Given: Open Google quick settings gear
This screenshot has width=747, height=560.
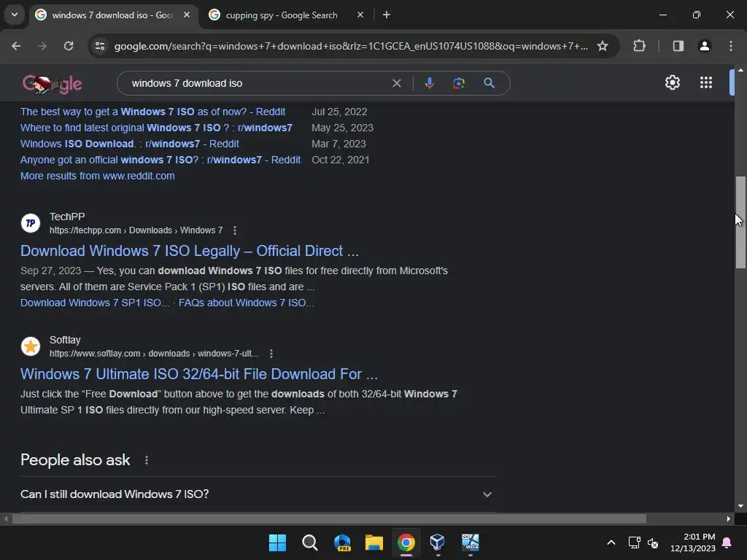Looking at the screenshot, I should tap(672, 83).
